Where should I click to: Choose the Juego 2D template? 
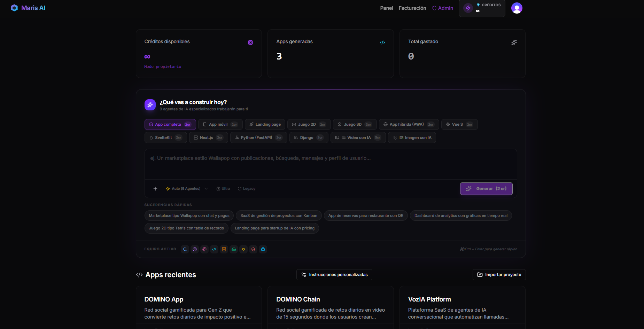click(309, 125)
